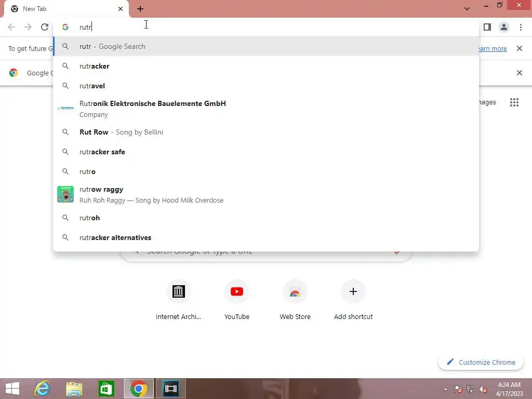
Task: Open the Windows Store taskbar icon
Action: [x=106, y=389]
